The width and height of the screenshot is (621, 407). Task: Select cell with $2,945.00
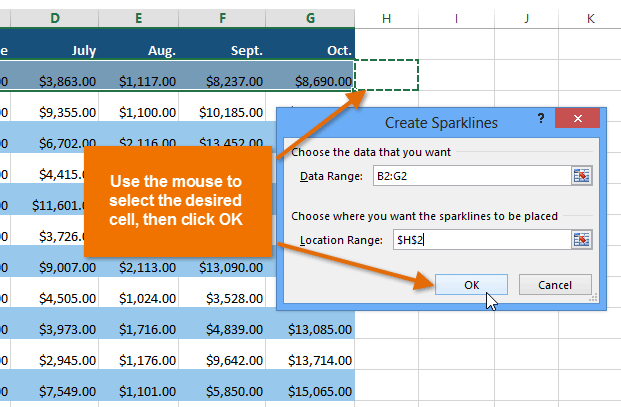coord(55,355)
